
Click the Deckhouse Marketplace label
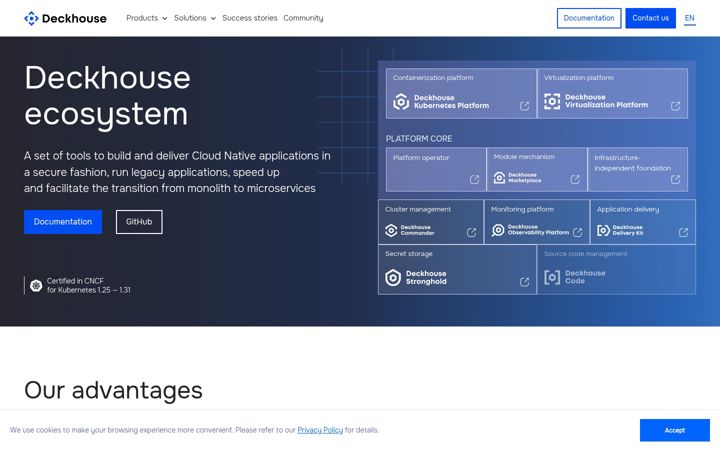(524, 178)
